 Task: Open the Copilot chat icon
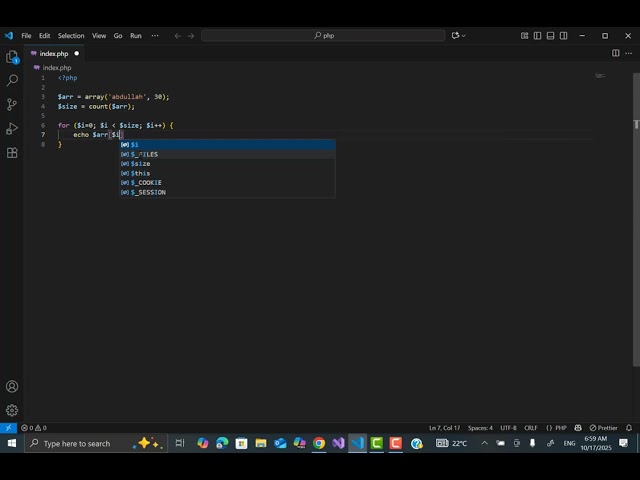point(456,36)
